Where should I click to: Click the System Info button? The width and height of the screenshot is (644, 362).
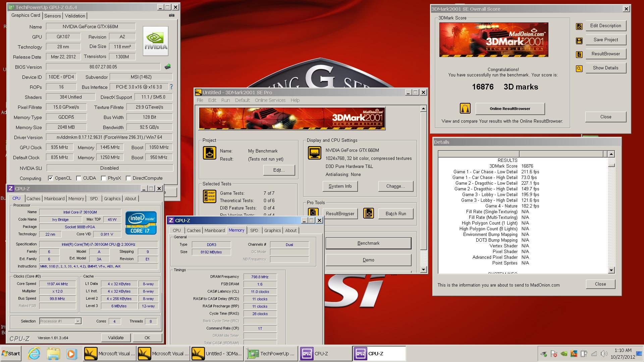(x=340, y=186)
